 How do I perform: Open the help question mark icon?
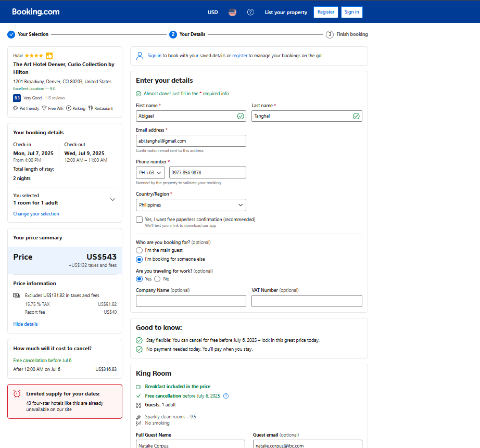click(x=250, y=12)
